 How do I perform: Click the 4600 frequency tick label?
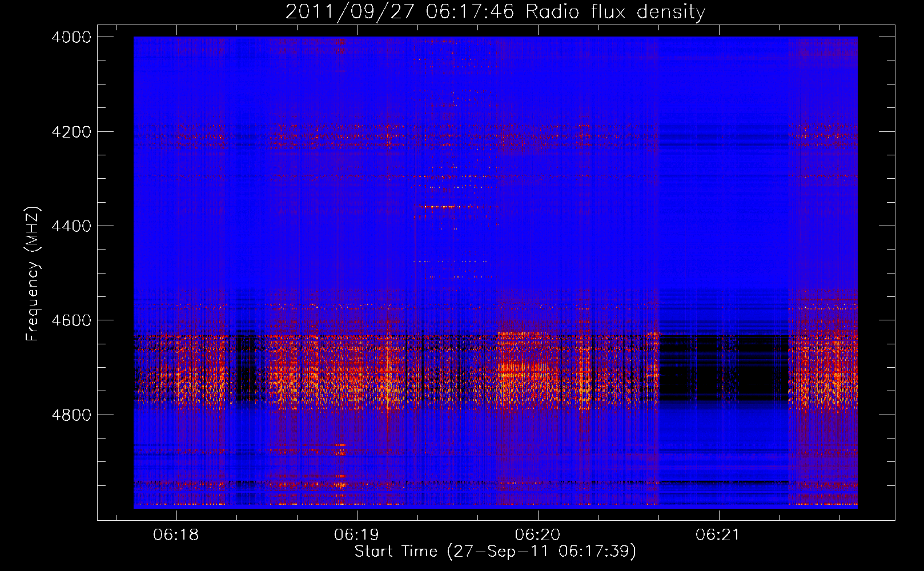(71, 320)
